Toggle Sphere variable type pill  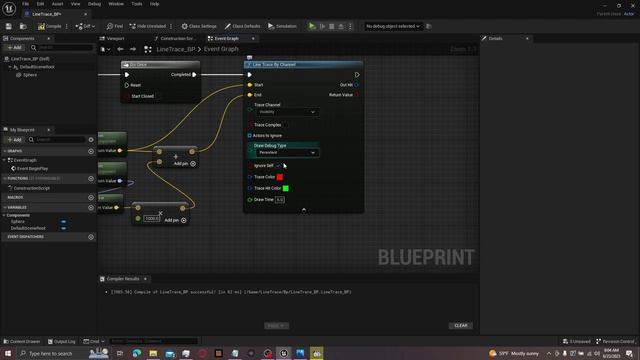tap(63, 222)
